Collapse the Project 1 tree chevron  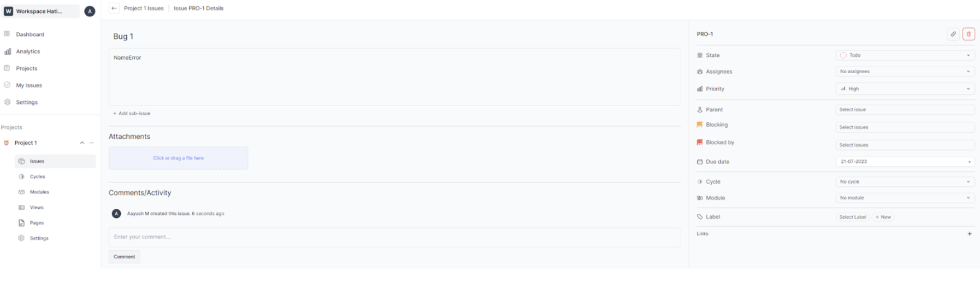coord(82,143)
